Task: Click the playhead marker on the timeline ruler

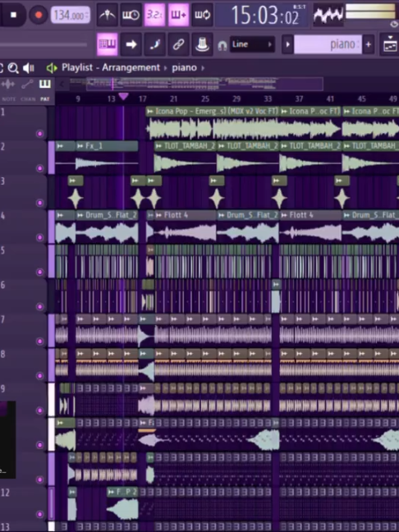Action: [x=123, y=97]
